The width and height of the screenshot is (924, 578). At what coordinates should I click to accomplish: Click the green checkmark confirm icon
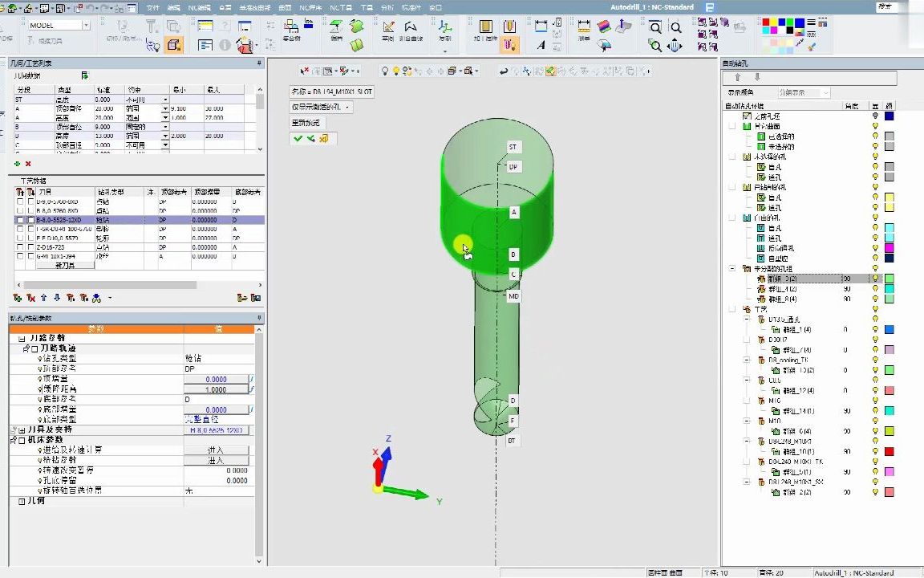tap(298, 138)
